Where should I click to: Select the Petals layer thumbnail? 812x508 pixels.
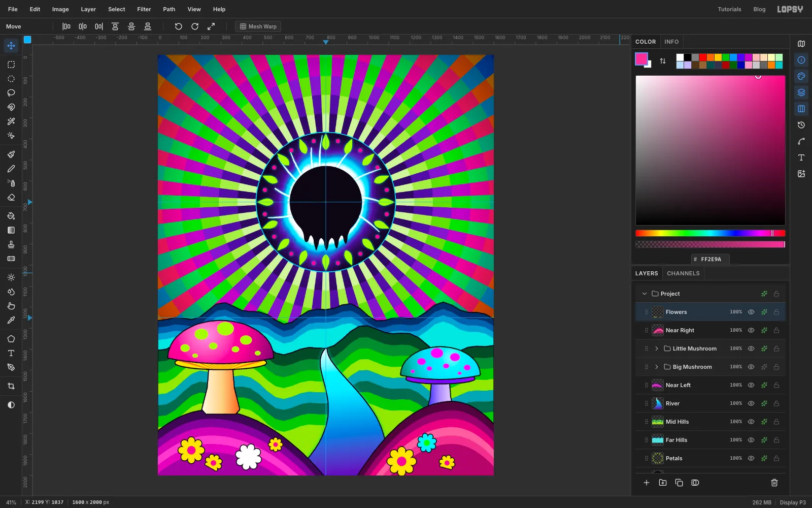(x=658, y=458)
